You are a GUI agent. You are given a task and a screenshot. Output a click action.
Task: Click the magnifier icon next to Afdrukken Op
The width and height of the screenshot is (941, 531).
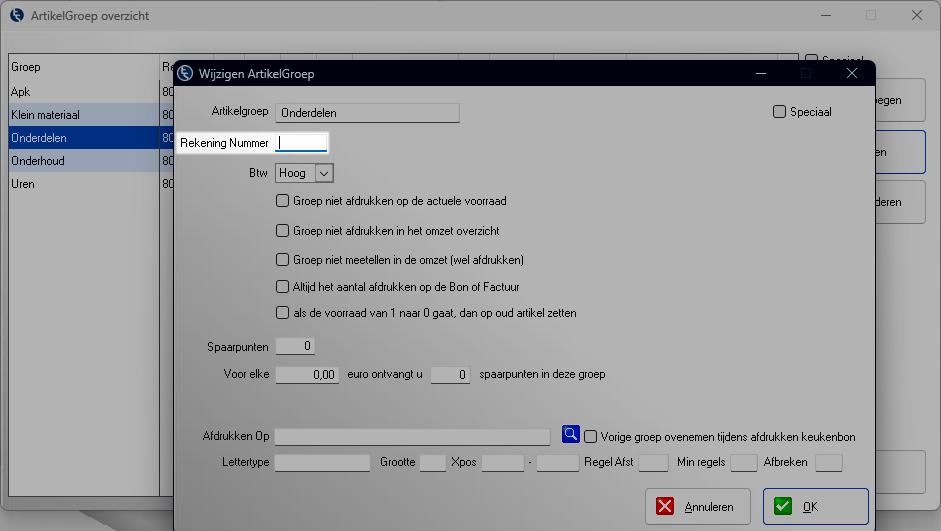(570, 435)
